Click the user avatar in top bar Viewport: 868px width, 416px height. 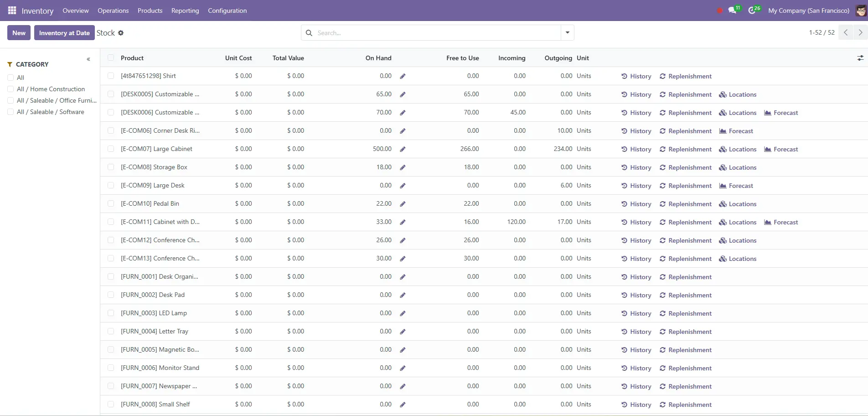click(x=860, y=10)
